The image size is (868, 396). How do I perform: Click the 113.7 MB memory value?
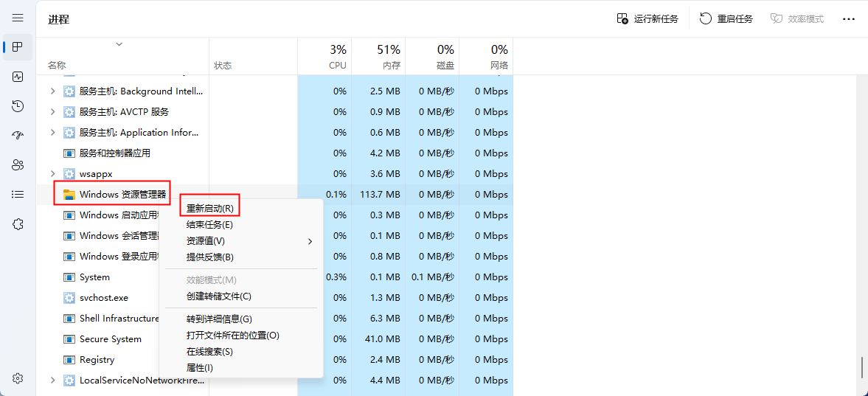(380, 195)
